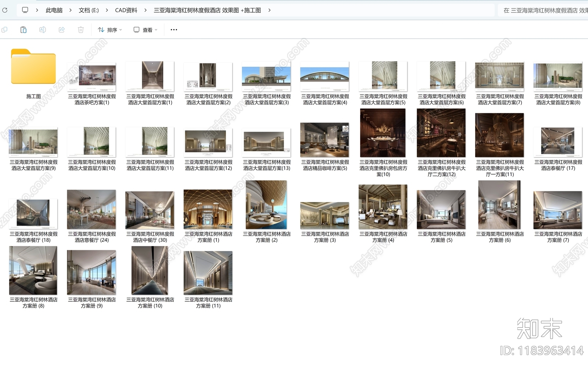This screenshot has width=588, height=365.
Task: Select 酒店大堂首层方案(1) thumbnail
Action: [x=150, y=76]
